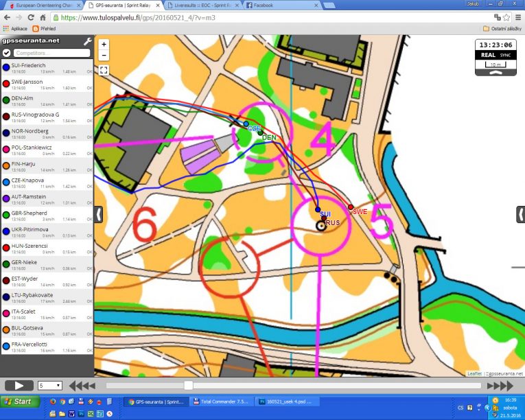The width and height of the screenshot is (525, 420).
Task: Select UKR-Pitirimova in competitor list
Action: [x=47, y=232]
